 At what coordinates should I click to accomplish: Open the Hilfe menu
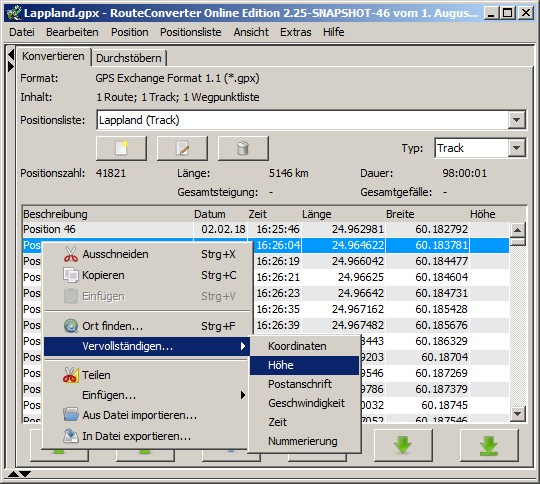[334, 32]
